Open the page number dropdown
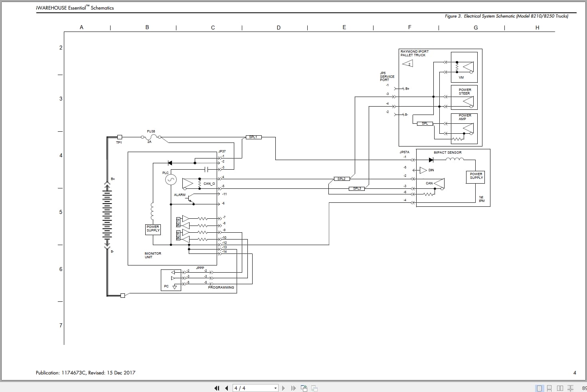Image resolution: width=587 pixels, height=392 pixels. 275,388
